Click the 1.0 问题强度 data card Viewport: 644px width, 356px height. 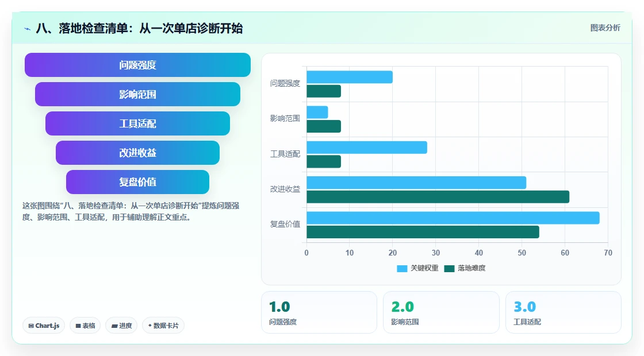(319, 312)
